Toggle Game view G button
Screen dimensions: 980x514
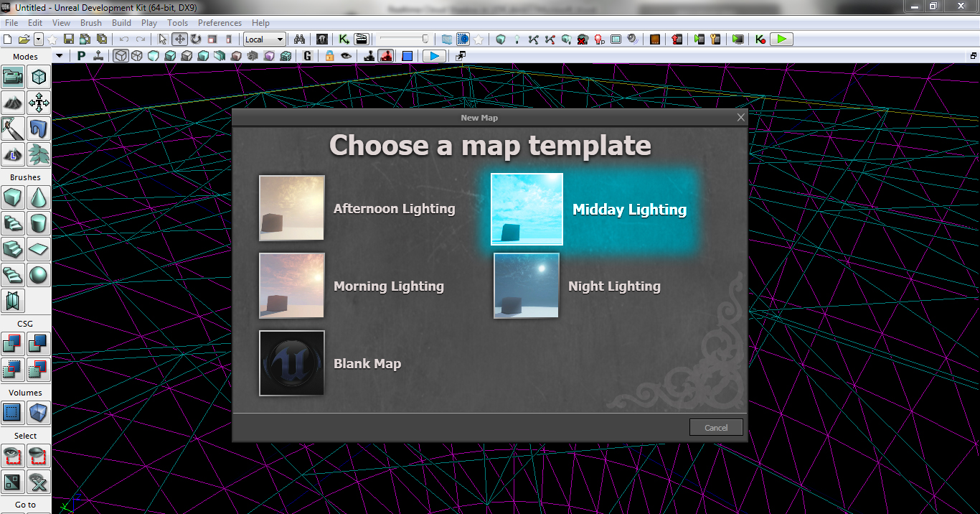pos(307,56)
